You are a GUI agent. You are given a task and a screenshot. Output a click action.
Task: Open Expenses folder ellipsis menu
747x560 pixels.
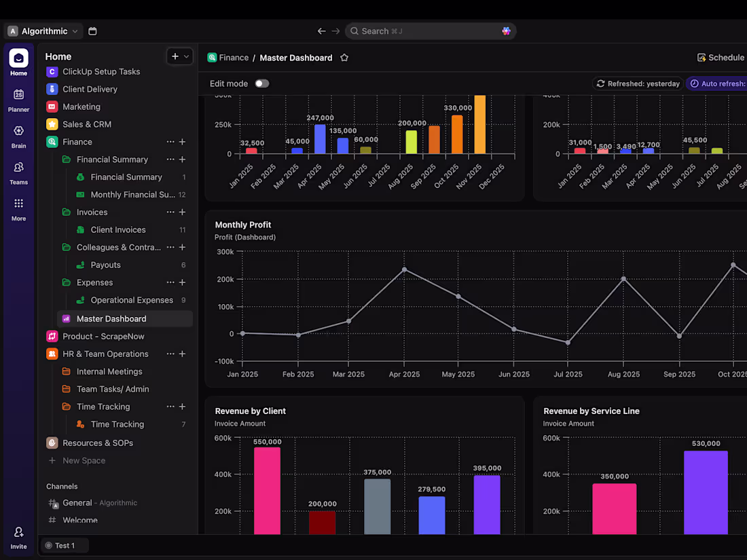(170, 282)
